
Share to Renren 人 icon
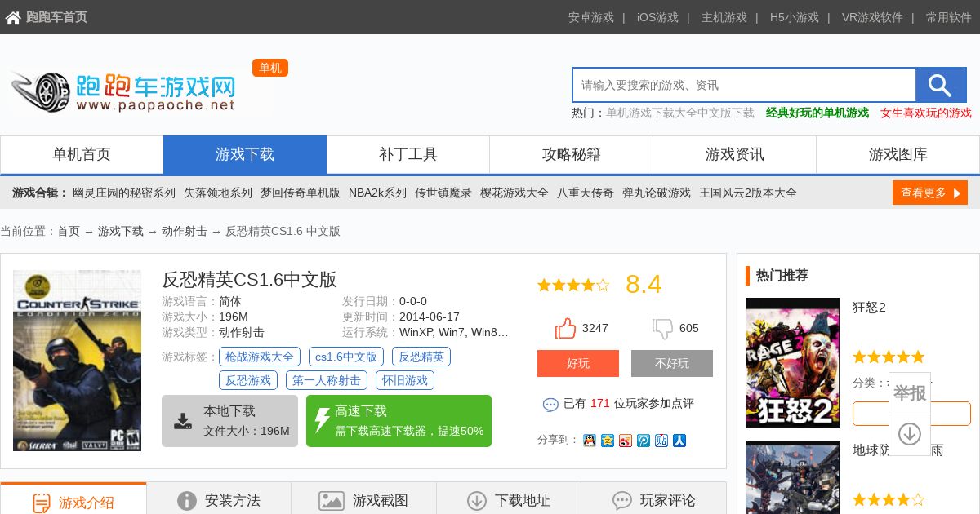[679, 441]
